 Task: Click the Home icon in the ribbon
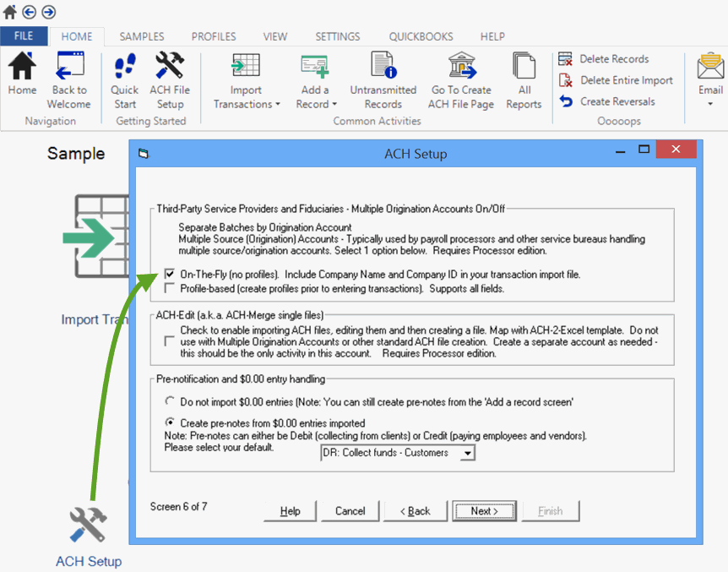(x=22, y=67)
